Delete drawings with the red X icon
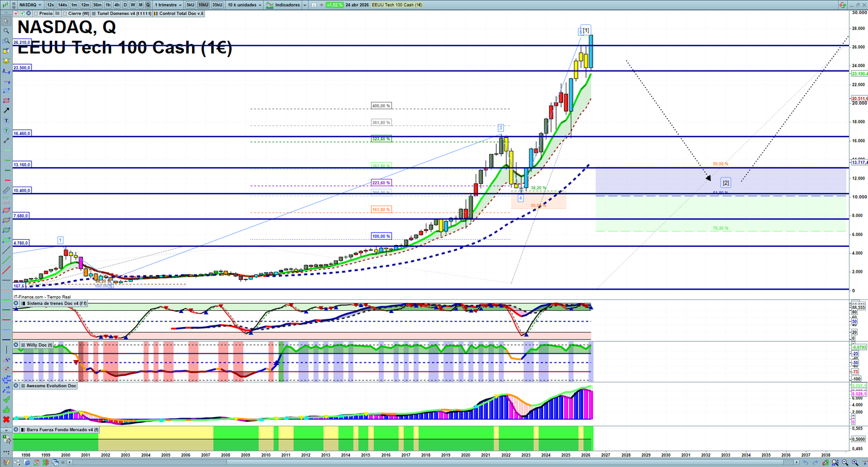The height and width of the screenshot is (467, 868). pos(6,419)
